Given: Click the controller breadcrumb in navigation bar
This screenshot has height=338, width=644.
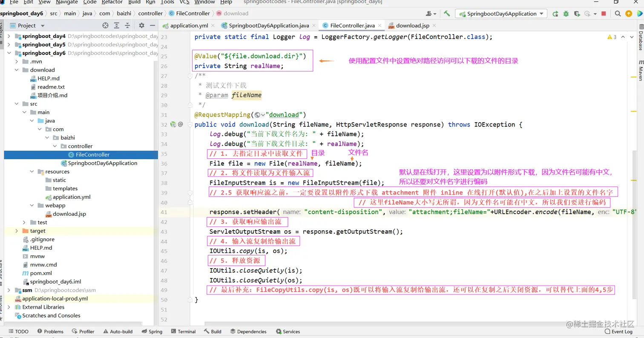Looking at the screenshot, I should coord(151,14).
